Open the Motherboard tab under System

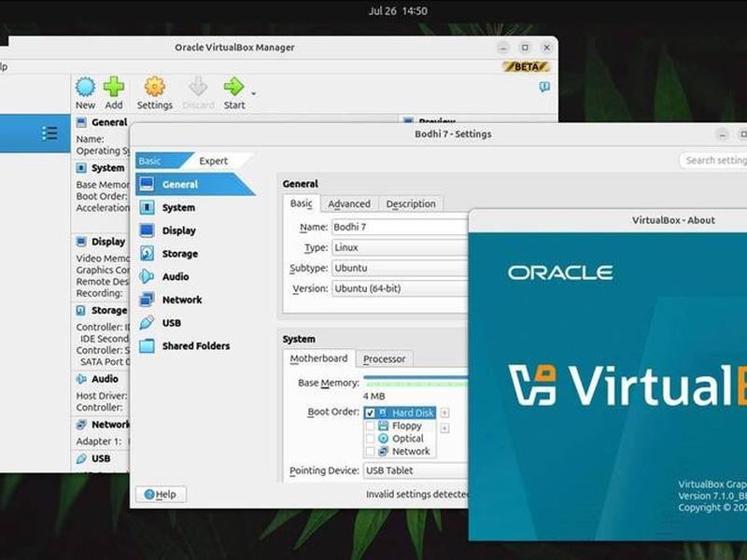tap(318, 358)
